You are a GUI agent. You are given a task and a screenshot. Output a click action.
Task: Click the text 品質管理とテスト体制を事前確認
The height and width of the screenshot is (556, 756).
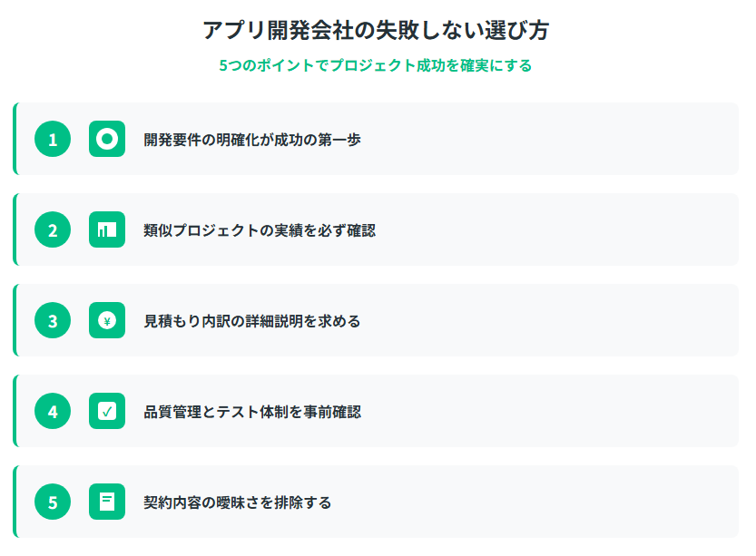coord(252,412)
